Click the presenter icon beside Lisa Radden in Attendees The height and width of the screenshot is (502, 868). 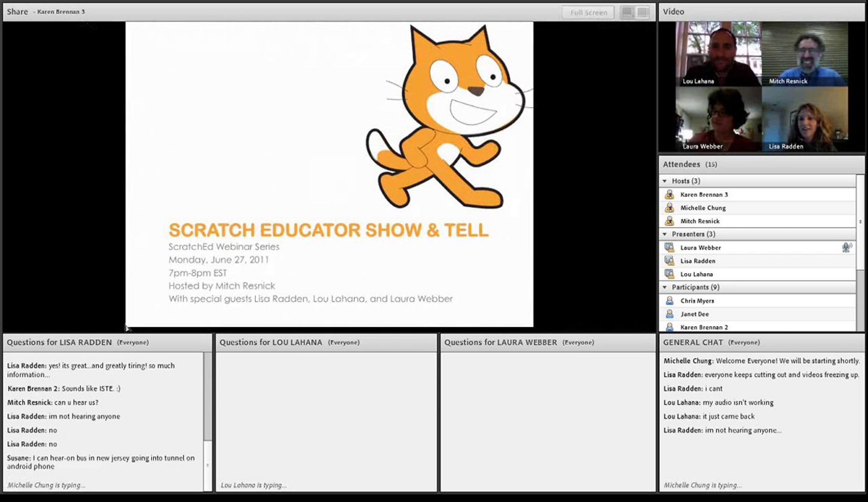(669, 261)
